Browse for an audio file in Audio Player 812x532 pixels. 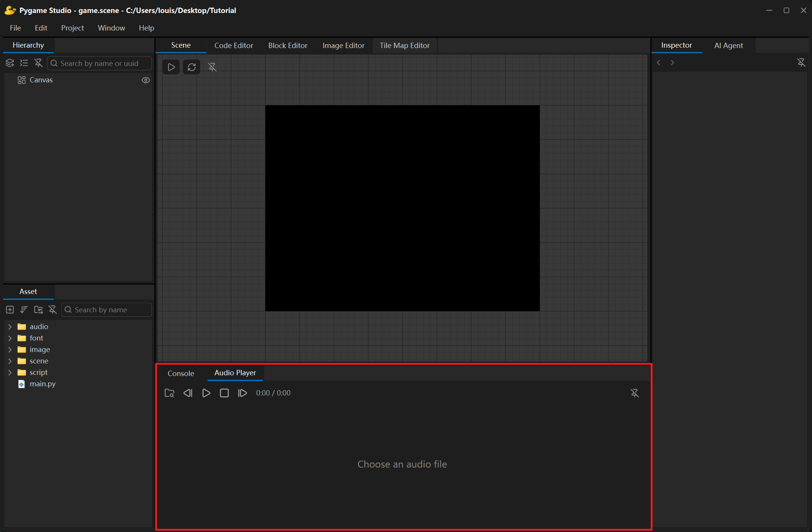tap(169, 393)
